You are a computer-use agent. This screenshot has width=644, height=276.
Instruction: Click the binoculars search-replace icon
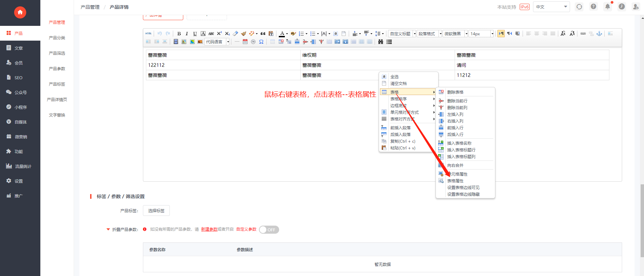pyautogui.click(x=381, y=42)
